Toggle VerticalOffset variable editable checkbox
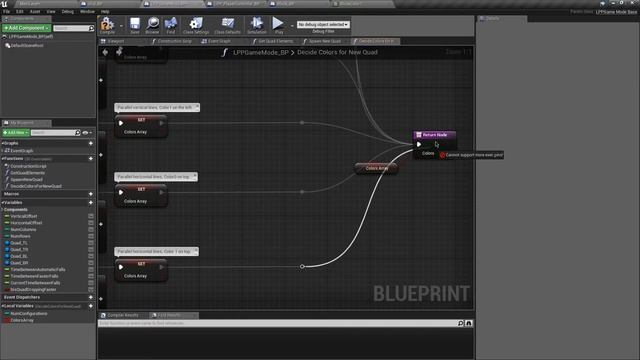The width and height of the screenshot is (640, 360). pyautogui.click(x=91, y=216)
